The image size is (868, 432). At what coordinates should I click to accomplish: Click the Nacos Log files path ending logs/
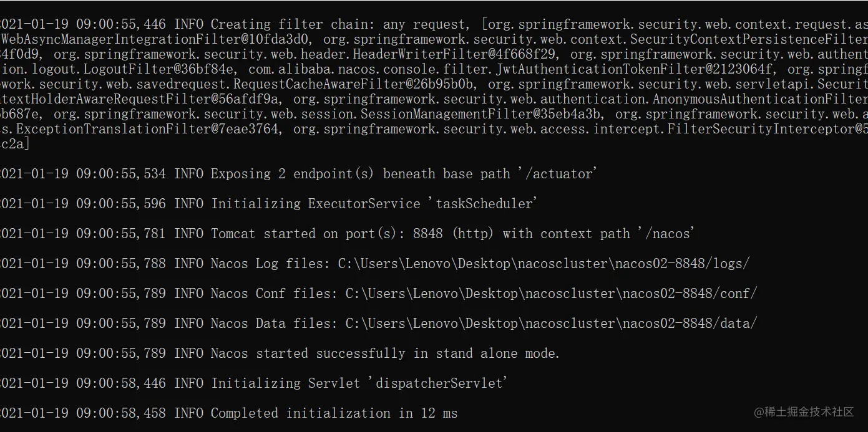[544, 264]
